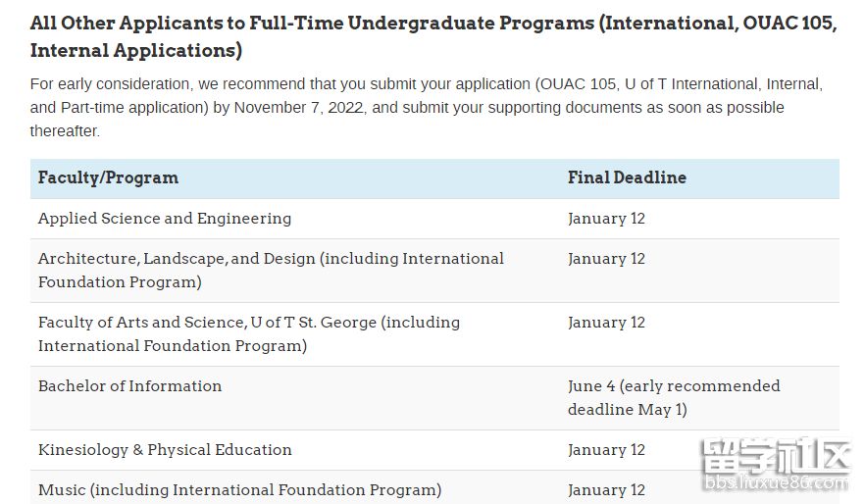Select "Kinesiology & Physical Education" program cell

tap(165, 450)
